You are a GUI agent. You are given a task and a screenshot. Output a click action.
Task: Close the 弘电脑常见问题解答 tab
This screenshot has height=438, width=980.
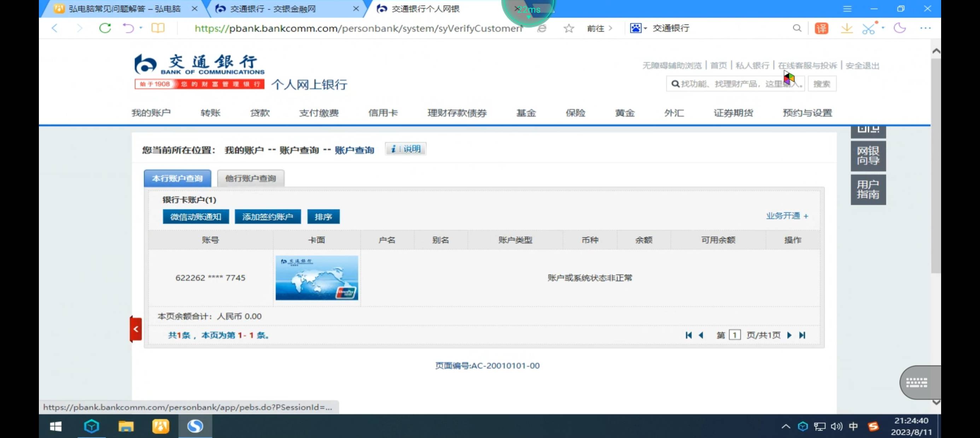(x=194, y=8)
